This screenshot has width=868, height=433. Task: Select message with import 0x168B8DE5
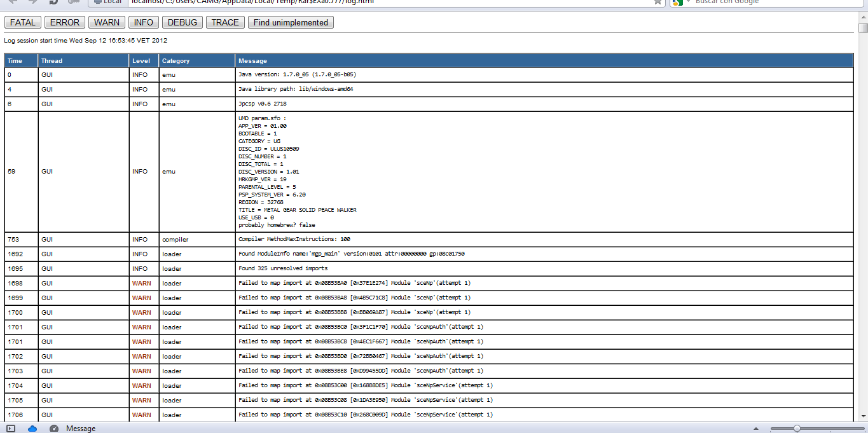pos(366,385)
